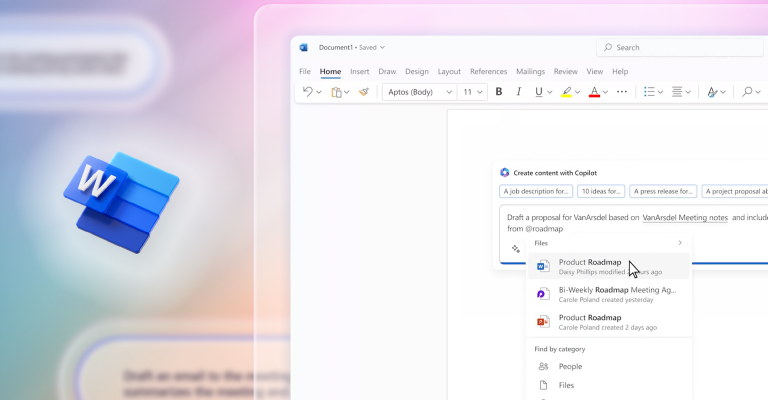The width and height of the screenshot is (768, 400).
Task: Switch to the Design tab
Action: point(417,71)
